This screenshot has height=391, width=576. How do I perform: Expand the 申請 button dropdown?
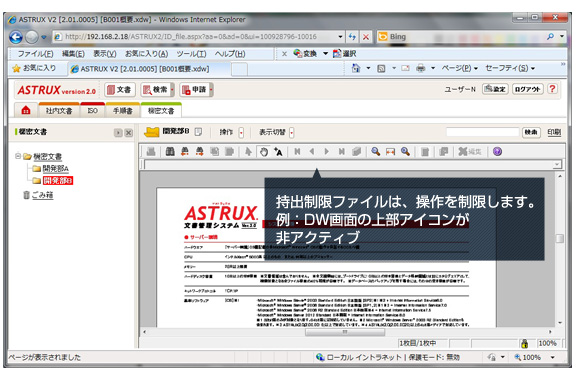pyautogui.click(x=211, y=89)
